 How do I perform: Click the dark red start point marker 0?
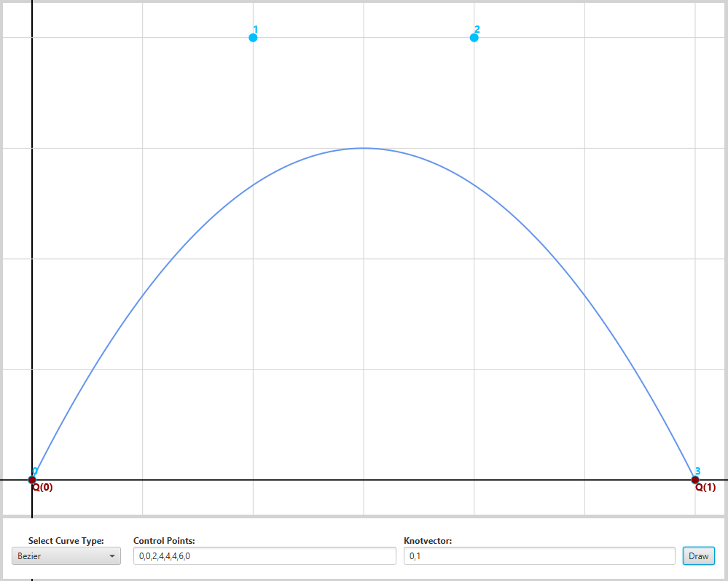(x=31, y=479)
